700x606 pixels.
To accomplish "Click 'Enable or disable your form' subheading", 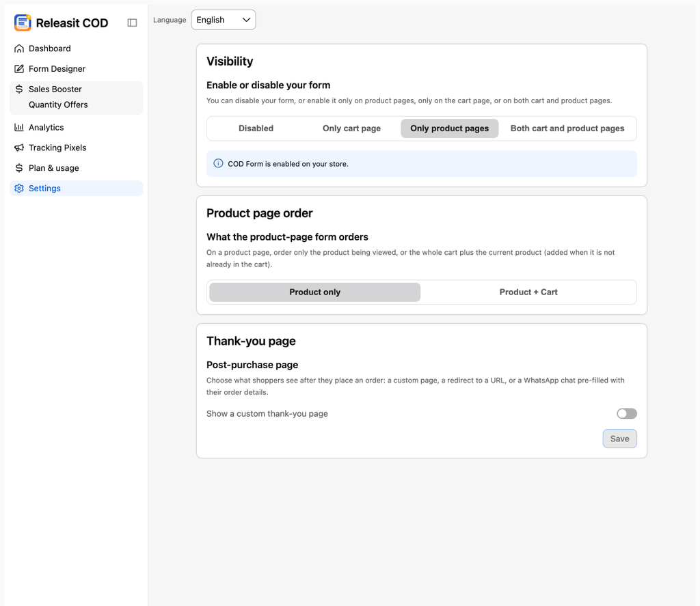I will coord(268,85).
